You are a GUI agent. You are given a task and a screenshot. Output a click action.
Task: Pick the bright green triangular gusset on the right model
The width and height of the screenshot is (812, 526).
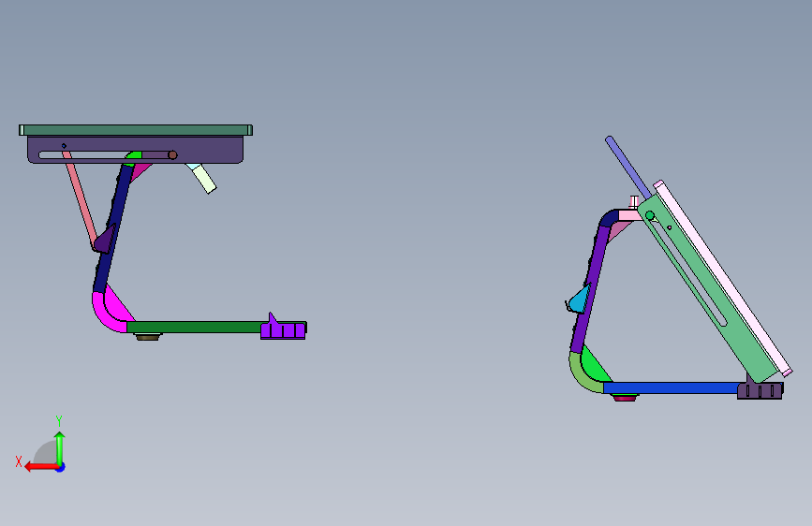click(x=595, y=369)
